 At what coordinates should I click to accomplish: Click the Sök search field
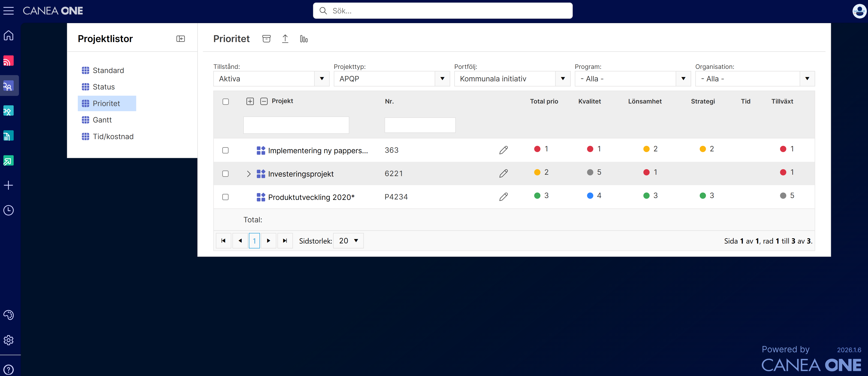443,11
